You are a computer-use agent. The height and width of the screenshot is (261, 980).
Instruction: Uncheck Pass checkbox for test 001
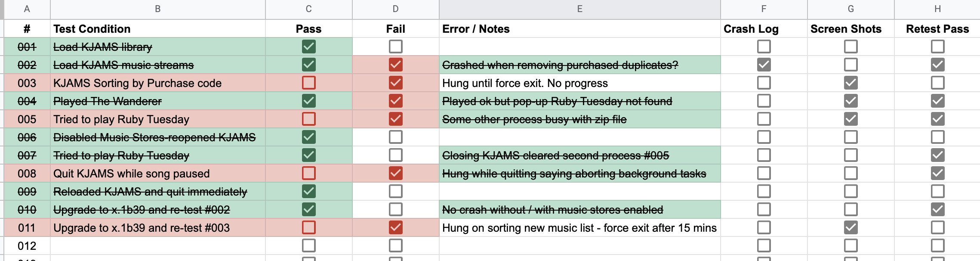[x=308, y=47]
